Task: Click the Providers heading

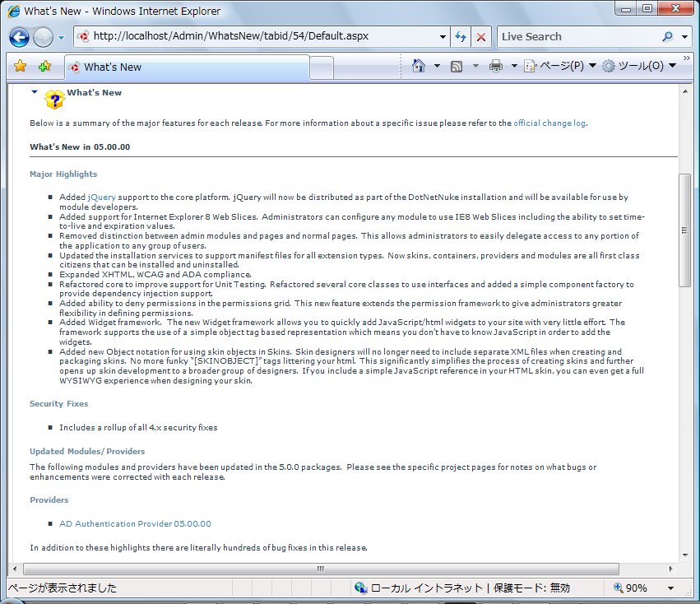Action: pyautogui.click(x=49, y=500)
